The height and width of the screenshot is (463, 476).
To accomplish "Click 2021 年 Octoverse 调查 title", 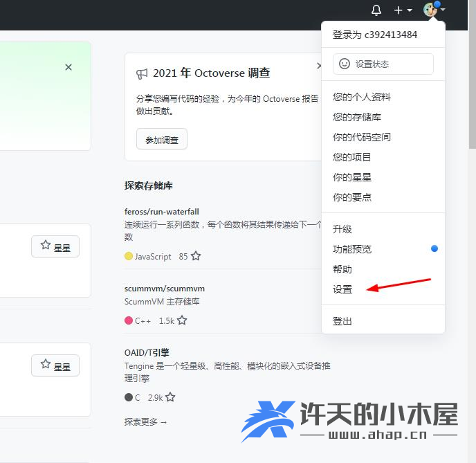I will pyautogui.click(x=211, y=73).
